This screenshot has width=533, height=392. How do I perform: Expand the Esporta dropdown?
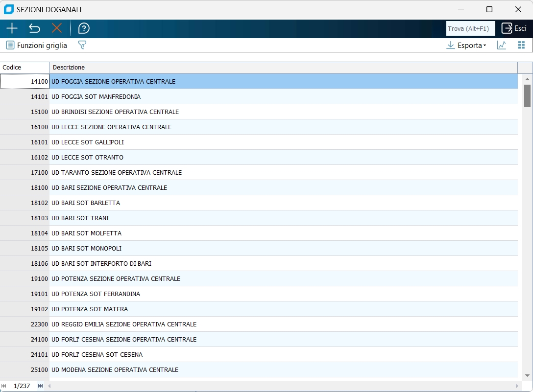click(x=466, y=46)
